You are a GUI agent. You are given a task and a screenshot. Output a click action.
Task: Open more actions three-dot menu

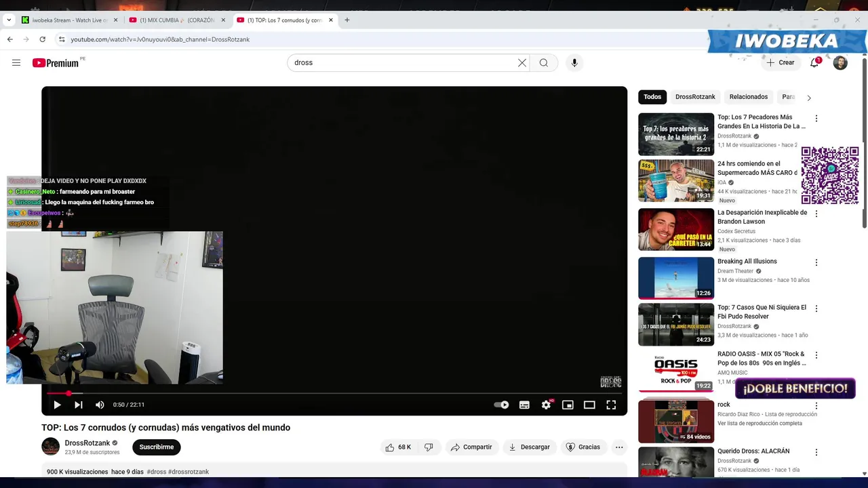pyautogui.click(x=619, y=447)
